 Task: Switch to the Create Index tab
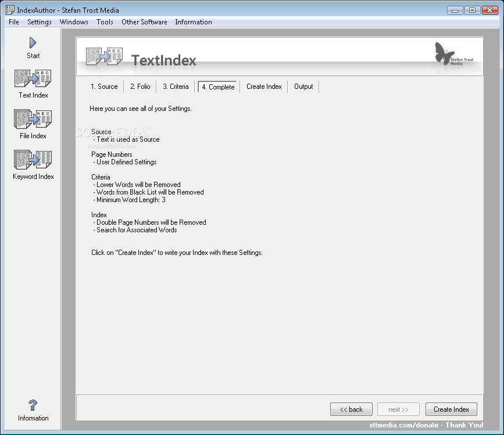click(264, 87)
